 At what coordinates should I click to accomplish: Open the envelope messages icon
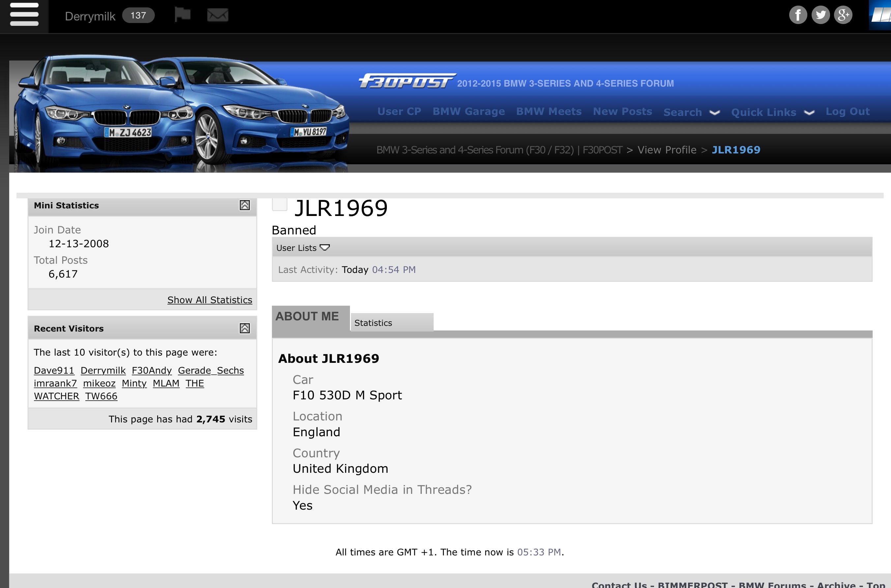pos(218,15)
